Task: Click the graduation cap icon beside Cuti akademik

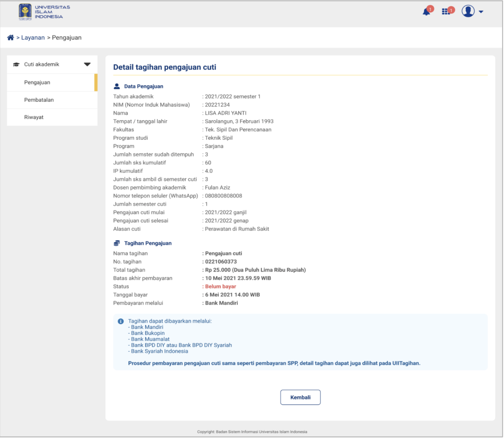Action: tap(16, 64)
